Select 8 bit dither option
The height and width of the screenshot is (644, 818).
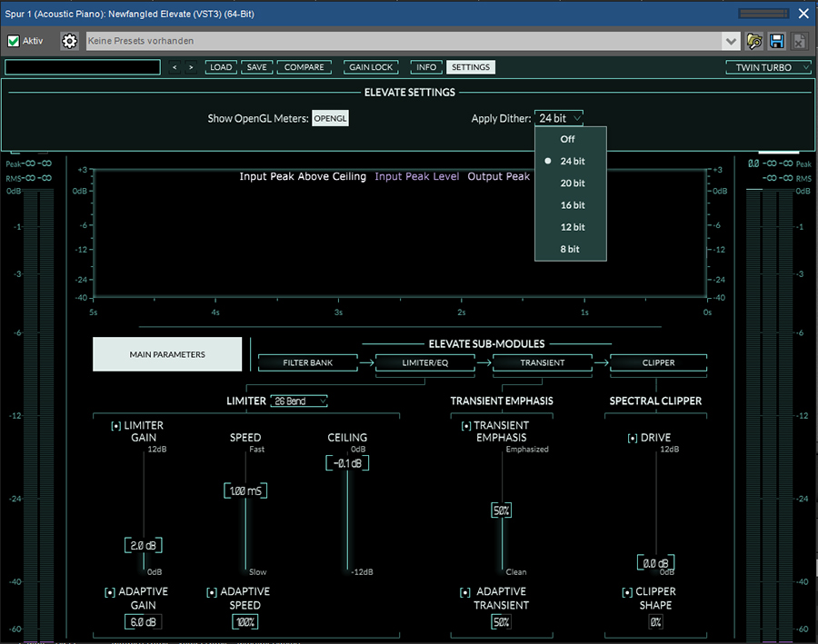tap(571, 249)
